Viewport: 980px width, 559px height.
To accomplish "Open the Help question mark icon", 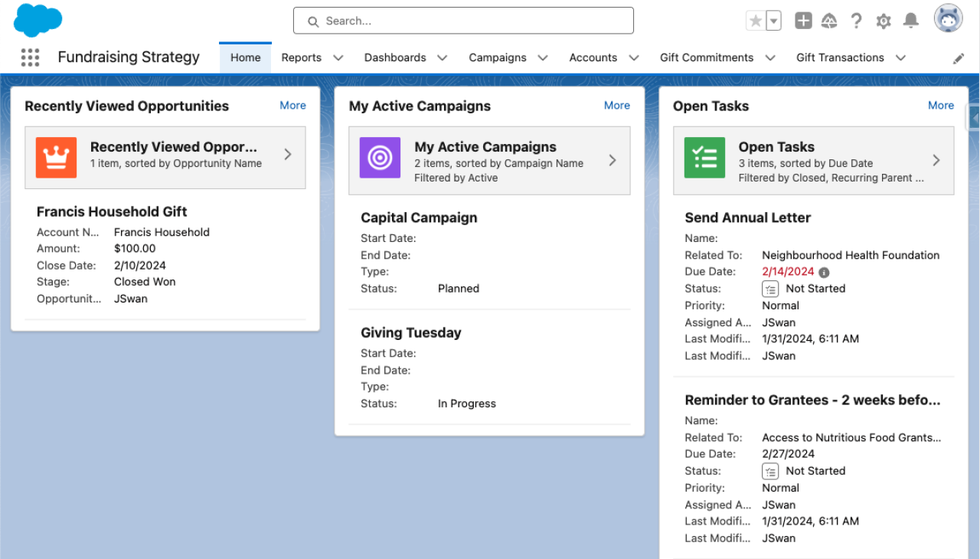I will pyautogui.click(x=857, y=21).
